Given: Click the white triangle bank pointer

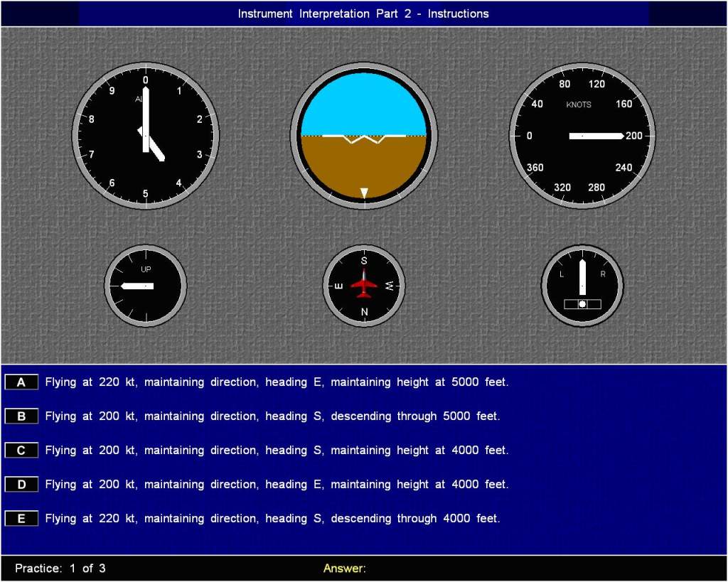Looking at the screenshot, I should click(x=364, y=193).
